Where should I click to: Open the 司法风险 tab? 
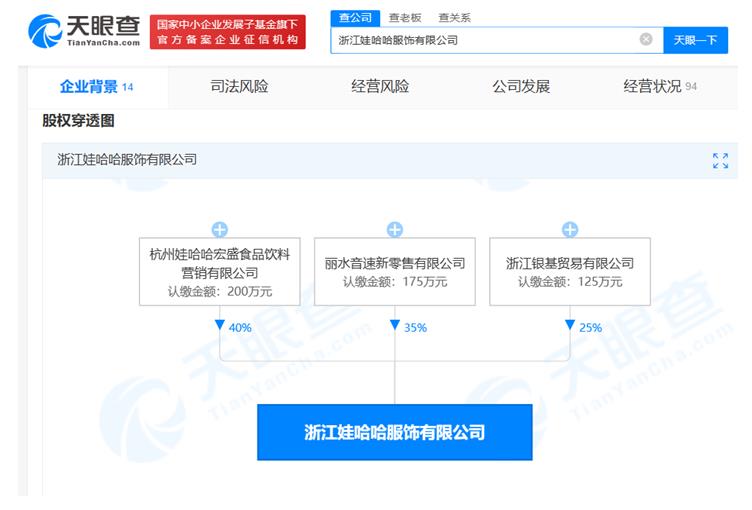pos(239,87)
